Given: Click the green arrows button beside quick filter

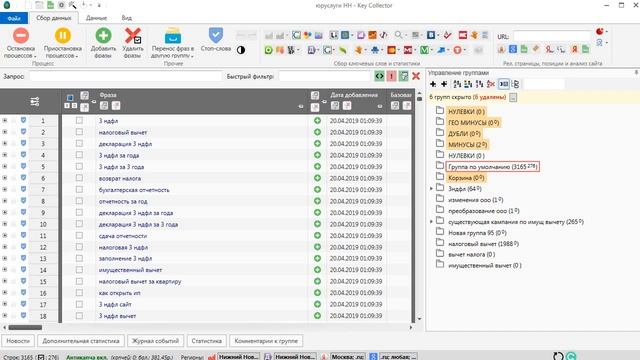Looking at the screenshot, I should (379, 76).
